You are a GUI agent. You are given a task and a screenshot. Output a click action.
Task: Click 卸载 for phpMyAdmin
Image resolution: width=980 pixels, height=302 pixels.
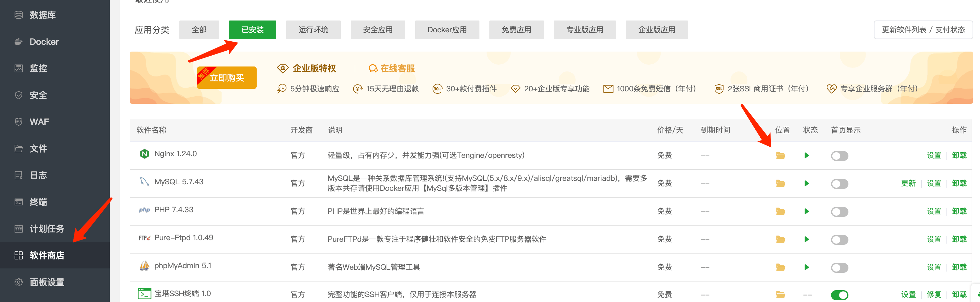pyautogui.click(x=959, y=267)
